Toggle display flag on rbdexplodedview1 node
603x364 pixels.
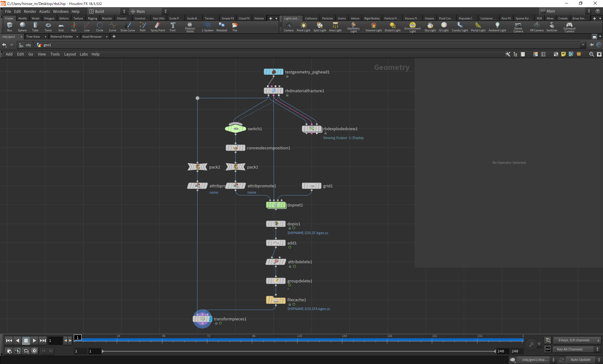(x=320, y=129)
